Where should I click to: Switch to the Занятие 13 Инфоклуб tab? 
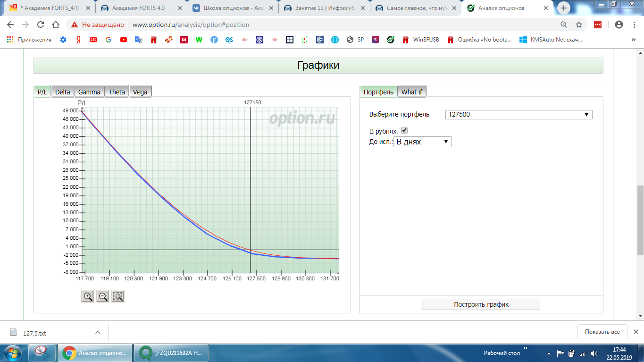[325, 8]
